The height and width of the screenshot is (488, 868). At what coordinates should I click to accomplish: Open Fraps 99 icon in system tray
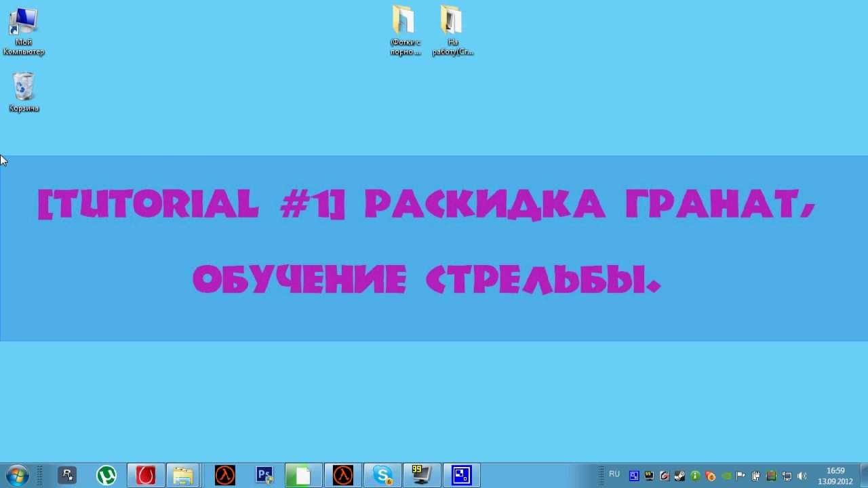(x=649, y=476)
